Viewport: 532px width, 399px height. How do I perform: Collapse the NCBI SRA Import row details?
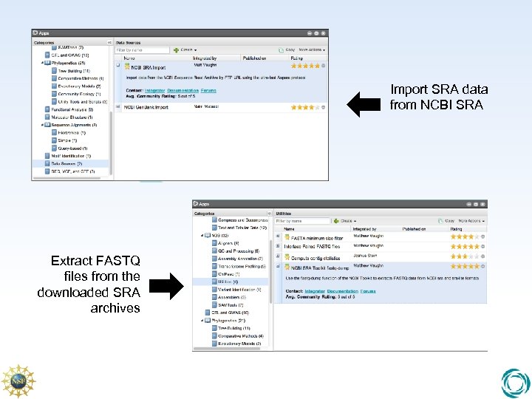click(x=118, y=65)
